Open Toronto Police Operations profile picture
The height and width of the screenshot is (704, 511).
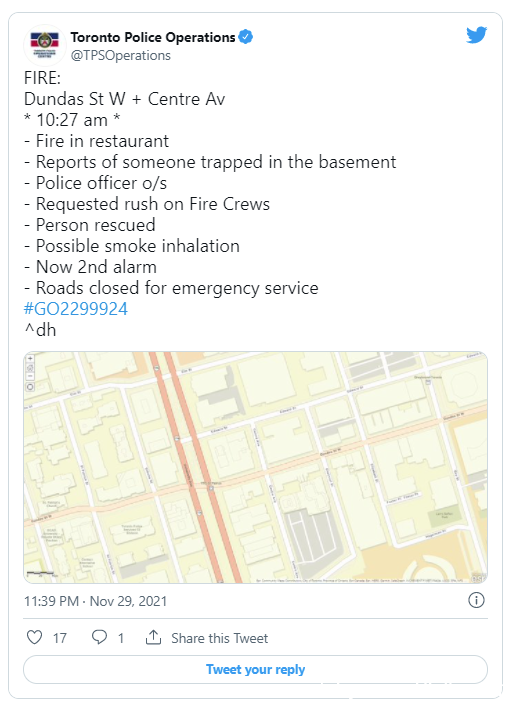pyautogui.click(x=44, y=45)
